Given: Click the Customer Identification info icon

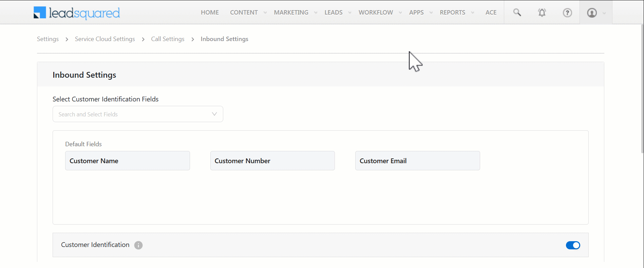Looking at the screenshot, I should [138, 245].
